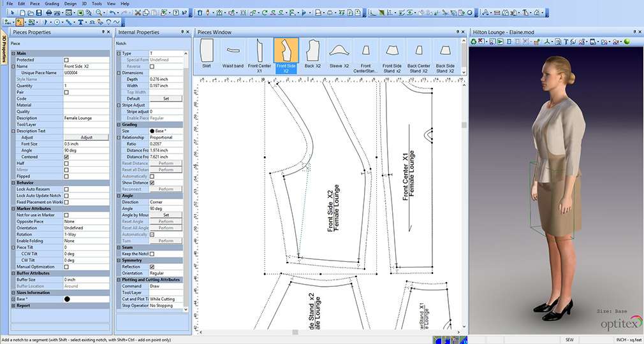Image resolution: width=644 pixels, height=344 pixels.
Task: Click the Undo arrow icon
Action: [112, 13]
